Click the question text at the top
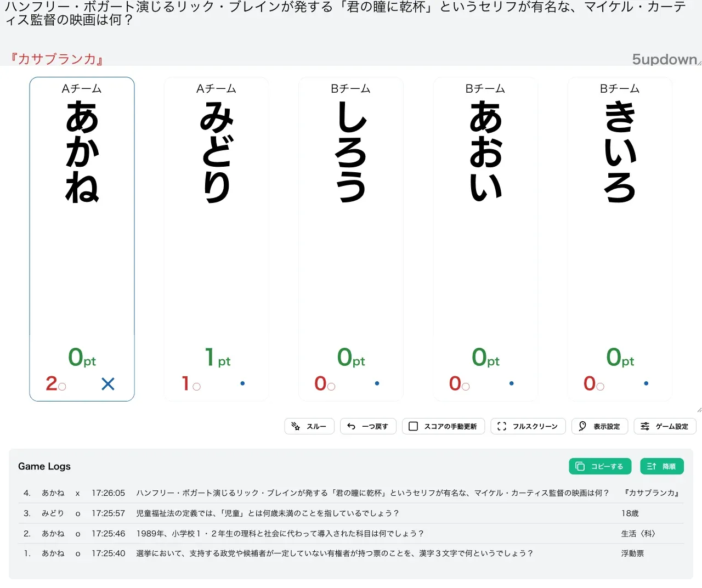Image resolution: width=702 pixels, height=588 pixels. (346, 13)
